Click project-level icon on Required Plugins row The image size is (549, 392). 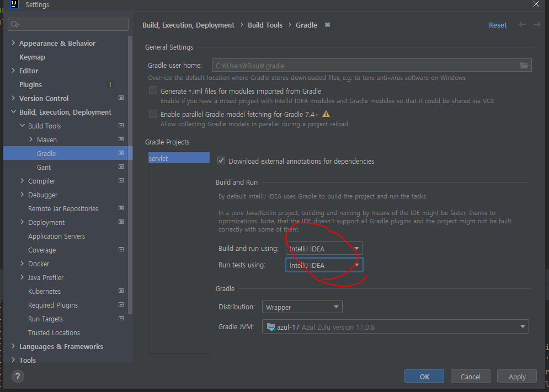121,304
